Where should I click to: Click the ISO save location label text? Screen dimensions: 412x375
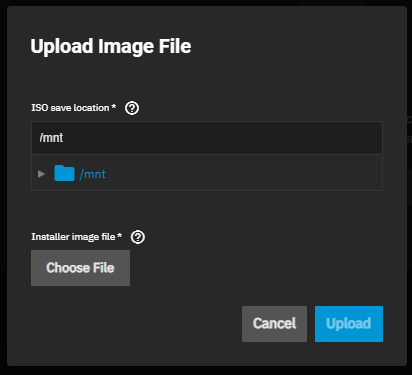point(74,108)
